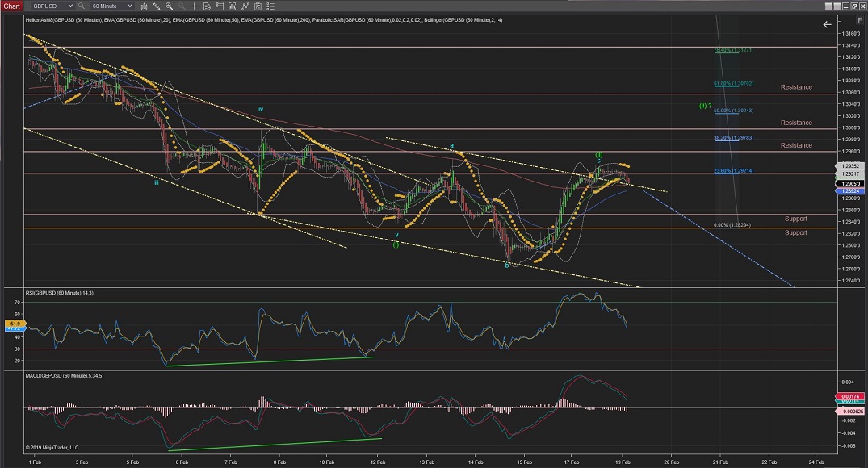Click the 24 Feb date axis label

tap(816, 462)
